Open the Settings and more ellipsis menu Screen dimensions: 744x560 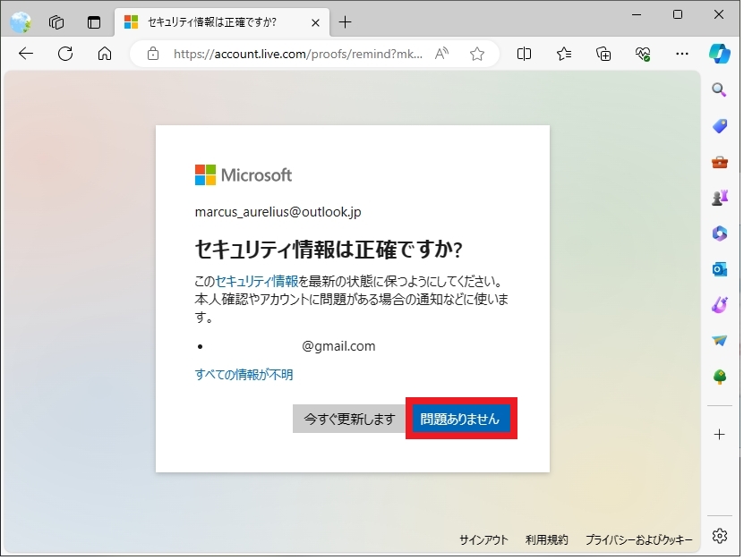point(683,54)
